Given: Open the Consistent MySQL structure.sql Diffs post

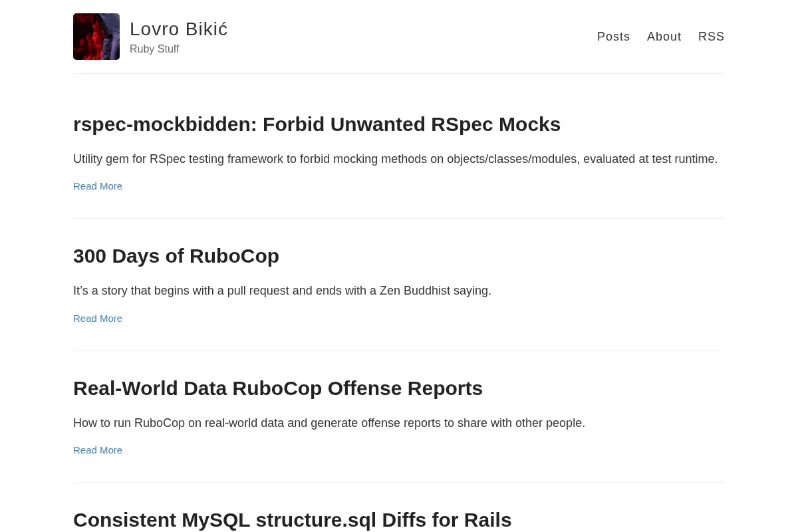Looking at the screenshot, I should coord(292,520).
